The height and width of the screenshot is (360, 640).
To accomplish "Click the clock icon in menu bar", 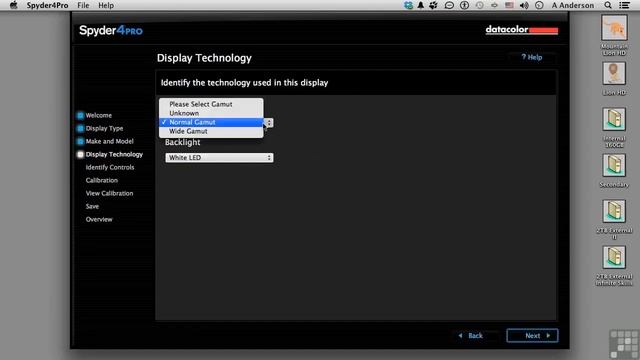I will [x=539, y=5].
